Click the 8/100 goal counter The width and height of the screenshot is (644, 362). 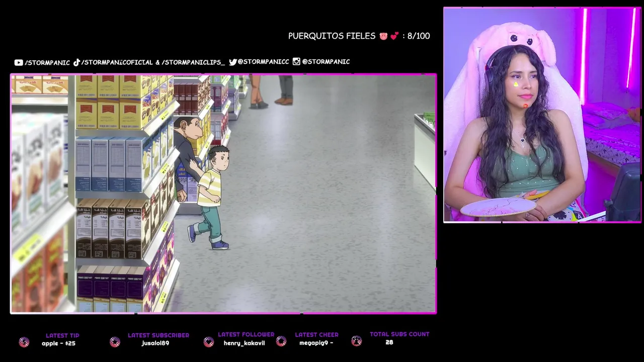pyautogui.click(x=419, y=36)
